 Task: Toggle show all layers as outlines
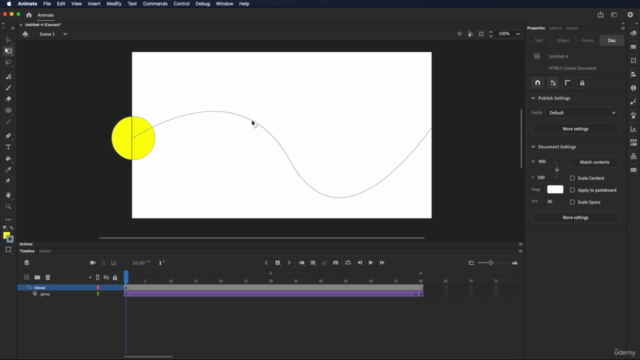(98, 278)
